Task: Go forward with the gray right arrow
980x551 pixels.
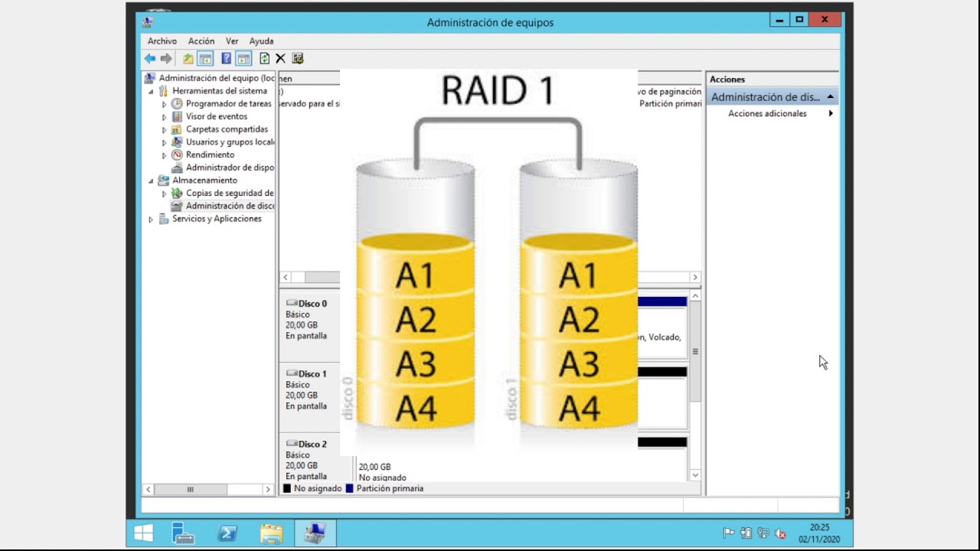Action: pyautogui.click(x=166, y=58)
